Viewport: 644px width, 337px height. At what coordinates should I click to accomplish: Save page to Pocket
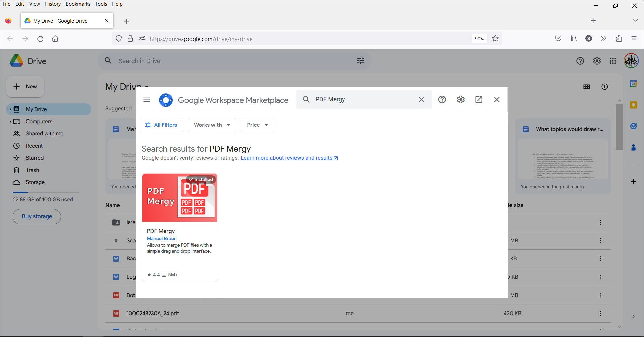558,39
